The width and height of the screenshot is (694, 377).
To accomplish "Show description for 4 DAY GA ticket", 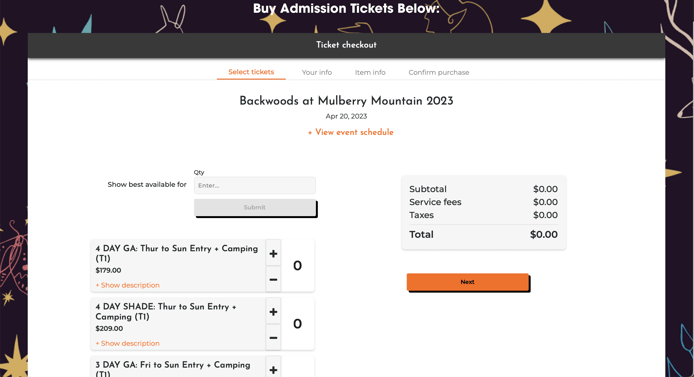I will pyautogui.click(x=127, y=285).
